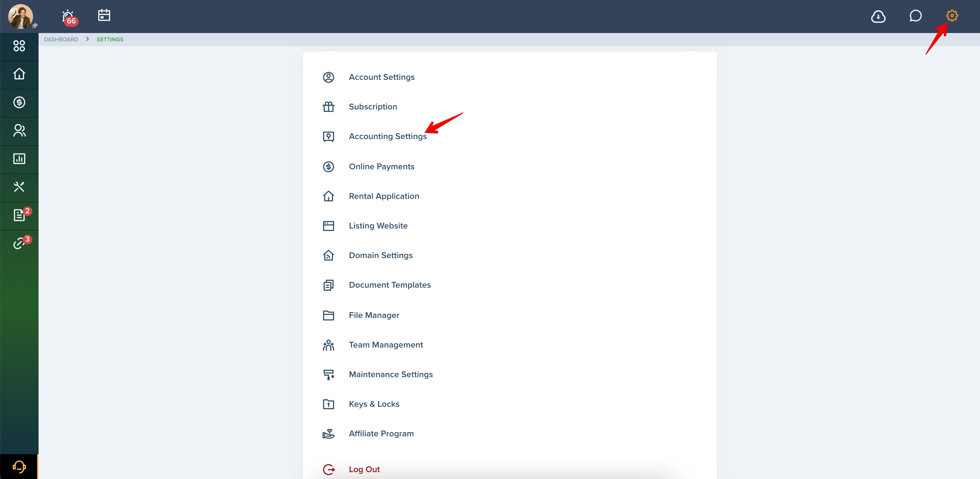Open Keys & Locks
The image size is (980, 479).
(x=374, y=404)
